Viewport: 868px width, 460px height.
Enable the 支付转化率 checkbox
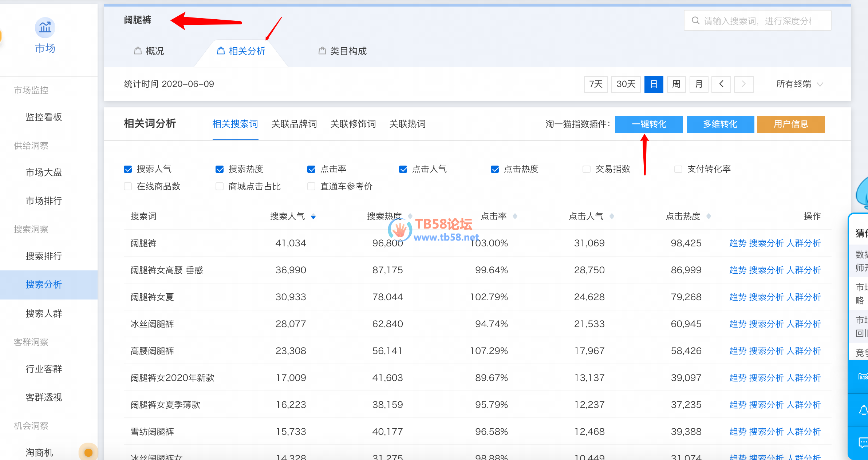(x=678, y=169)
